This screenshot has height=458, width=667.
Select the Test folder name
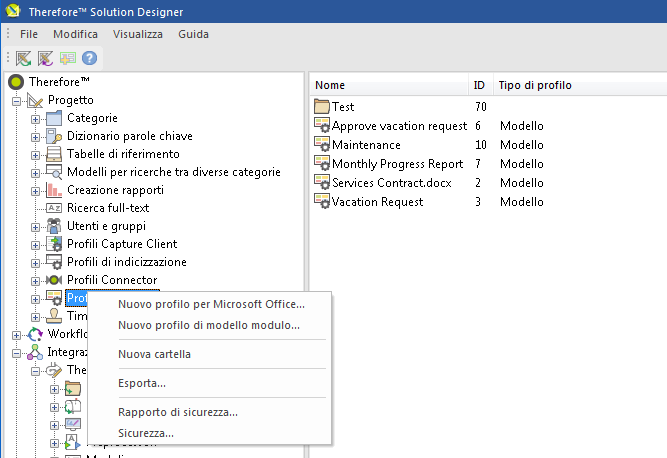click(343, 107)
